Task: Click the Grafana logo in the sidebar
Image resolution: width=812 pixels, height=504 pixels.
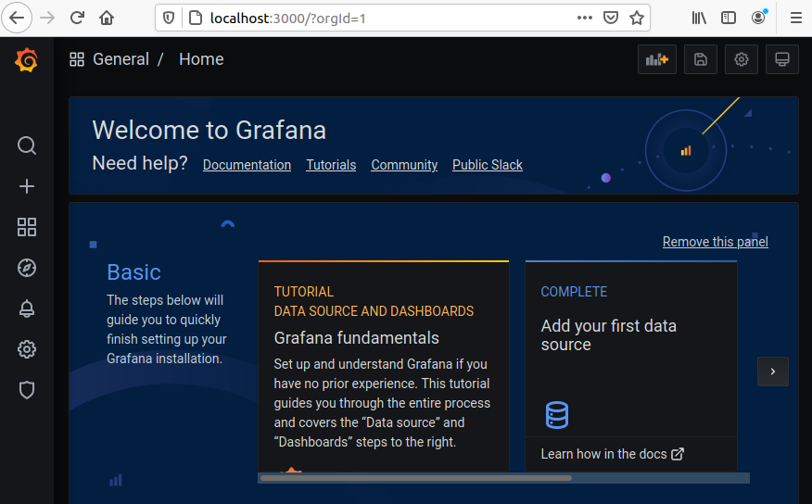Action: pyautogui.click(x=26, y=60)
